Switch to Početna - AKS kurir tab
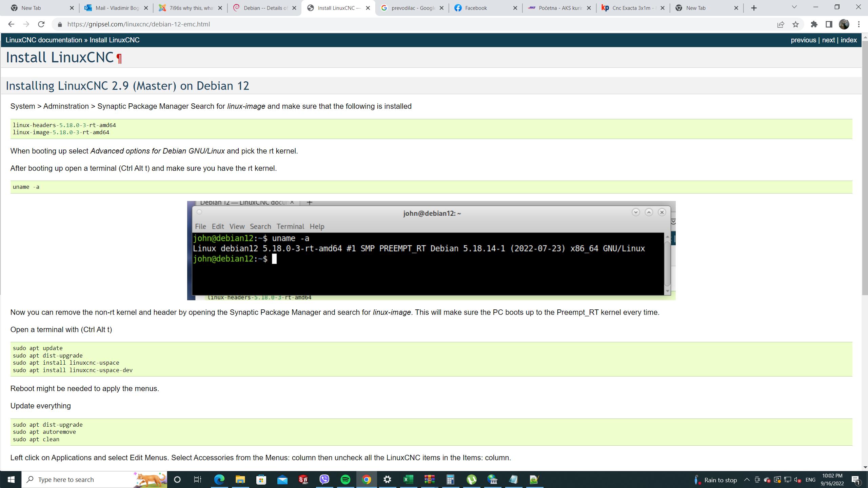Screen dimensions: 868x488 pos(559,8)
